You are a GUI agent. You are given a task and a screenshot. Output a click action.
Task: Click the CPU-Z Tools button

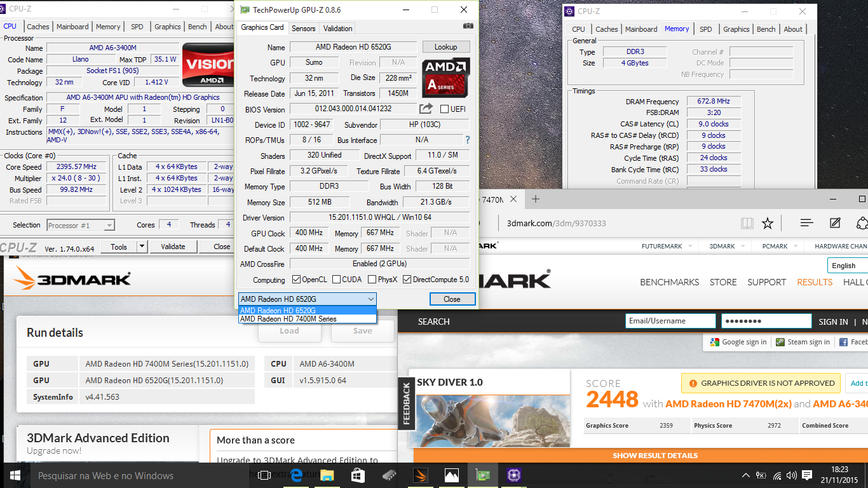119,247
